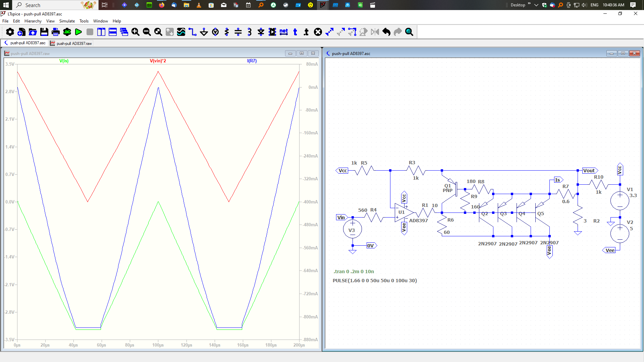Click the Windows Start button
Viewport: 644px width, 362px height.
(6, 5)
